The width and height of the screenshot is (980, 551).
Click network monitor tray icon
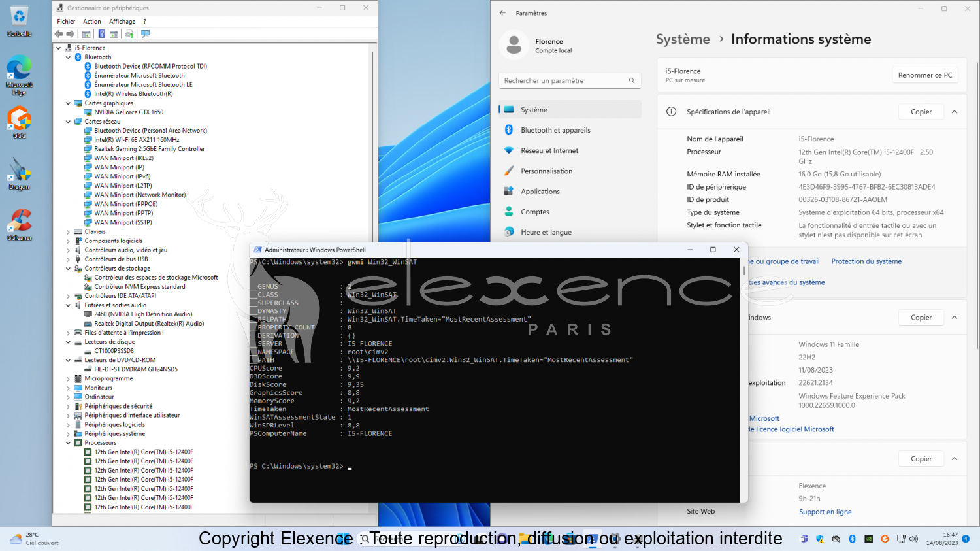pos(901,539)
